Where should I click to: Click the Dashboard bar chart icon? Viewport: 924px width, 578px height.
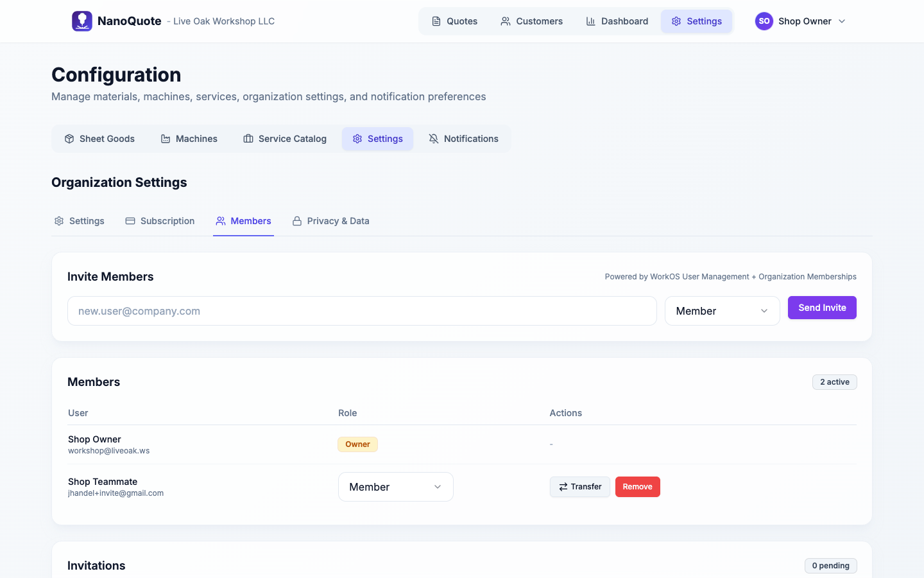590,21
